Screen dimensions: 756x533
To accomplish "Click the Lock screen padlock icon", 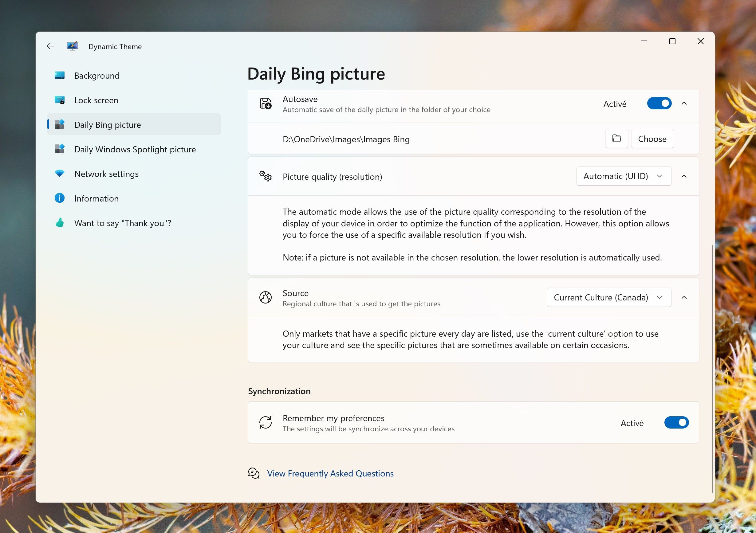I will [60, 100].
